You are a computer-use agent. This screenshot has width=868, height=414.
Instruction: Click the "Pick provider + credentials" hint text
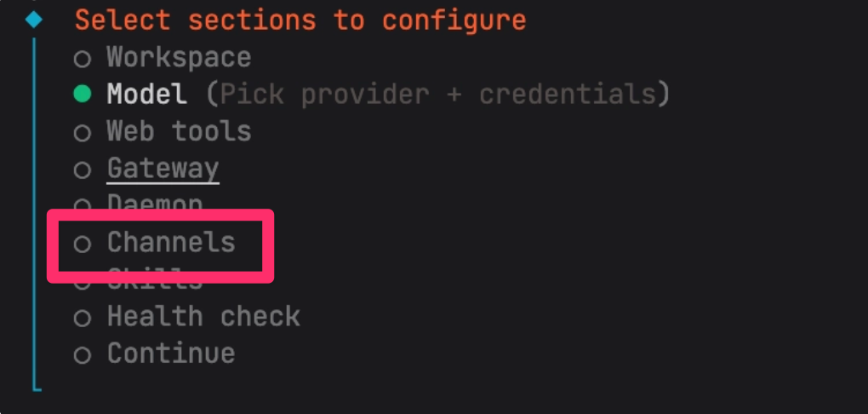(437, 95)
